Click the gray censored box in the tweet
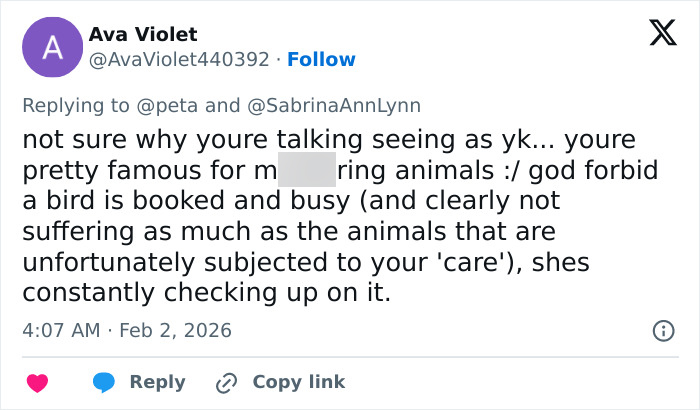This screenshot has height=410, width=700. coord(306,170)
